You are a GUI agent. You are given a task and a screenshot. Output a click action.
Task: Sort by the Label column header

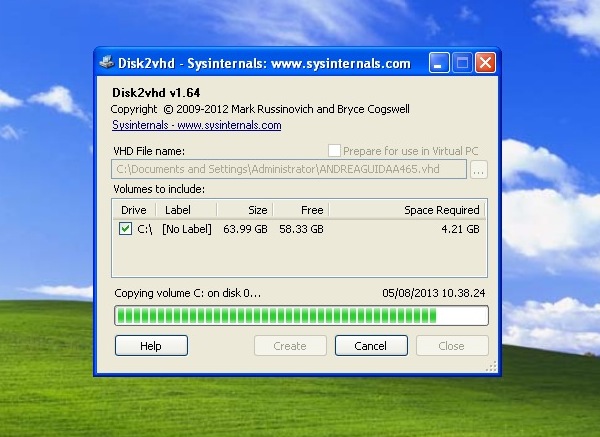pyautogui.click(x=186, y=210)
